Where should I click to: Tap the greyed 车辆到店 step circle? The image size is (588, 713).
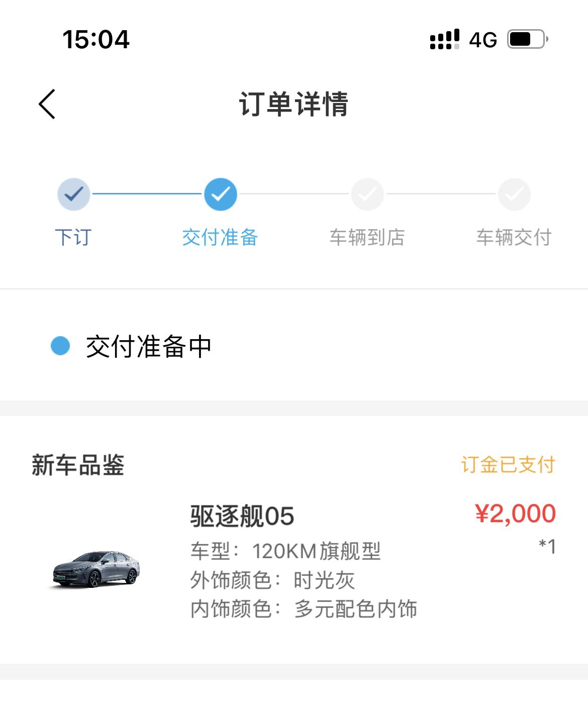pyautogui.click(x=367, y=194)
